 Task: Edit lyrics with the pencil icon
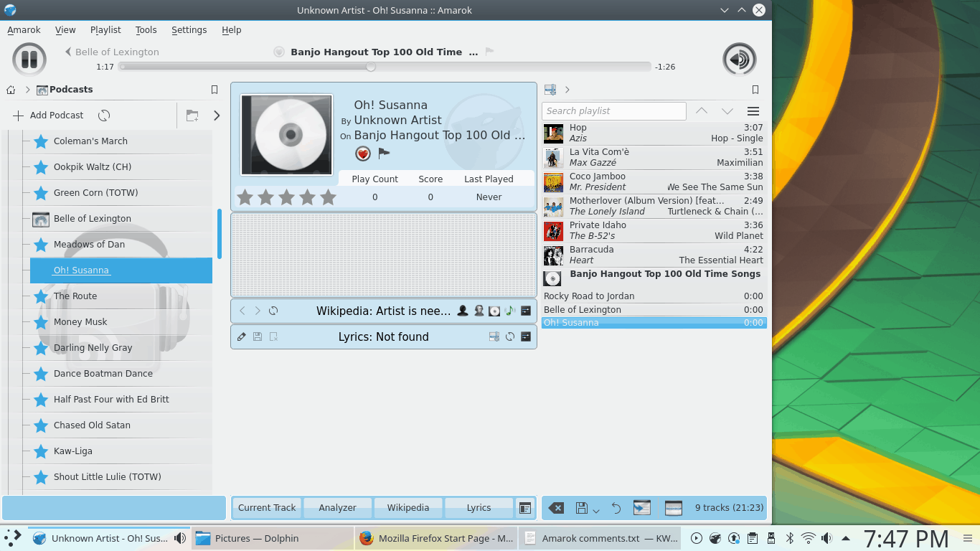coord(242,336)
